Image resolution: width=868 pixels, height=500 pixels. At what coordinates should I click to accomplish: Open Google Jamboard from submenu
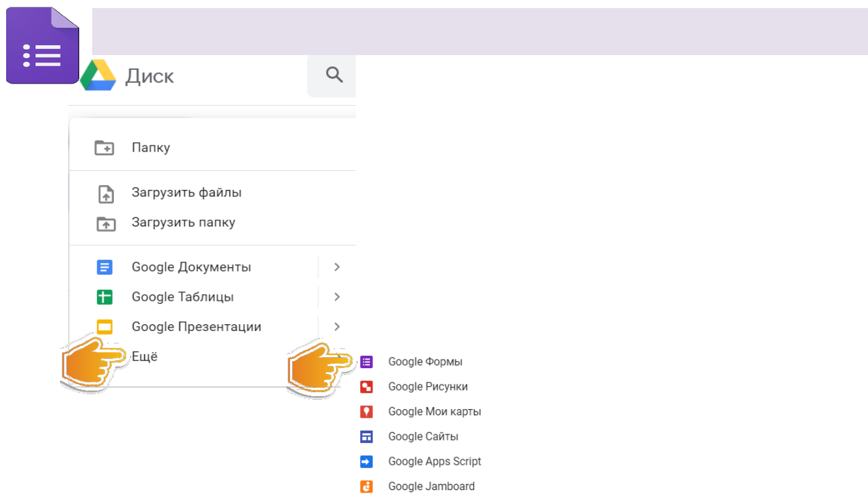(432, 486)
